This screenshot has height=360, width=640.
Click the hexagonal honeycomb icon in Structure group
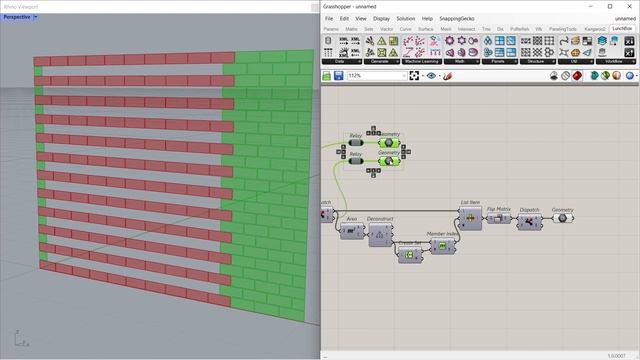click(x=549, y=52)
